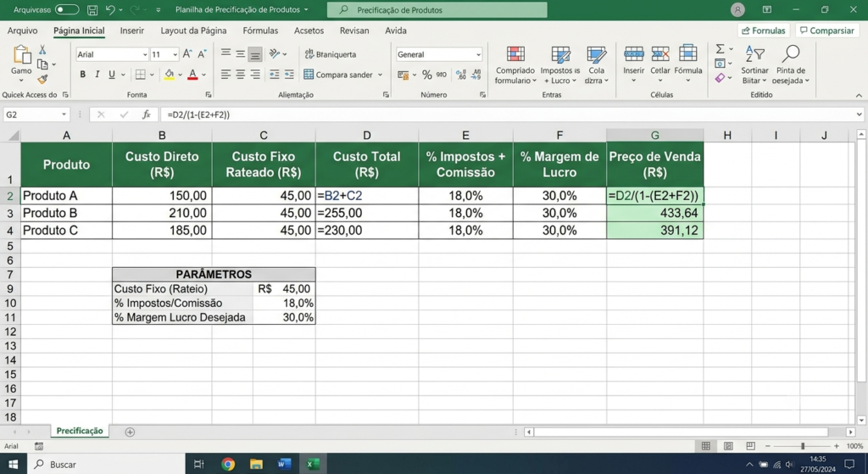This screenshot has height=474, width=868.
Task: Click the Copy icon in clipboard group
Action: point(42,64)
